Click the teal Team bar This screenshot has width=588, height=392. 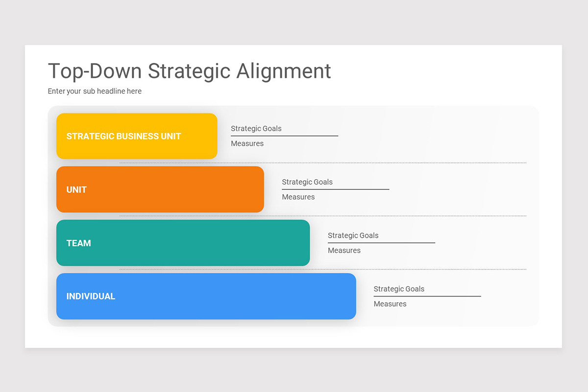[183, 243]
